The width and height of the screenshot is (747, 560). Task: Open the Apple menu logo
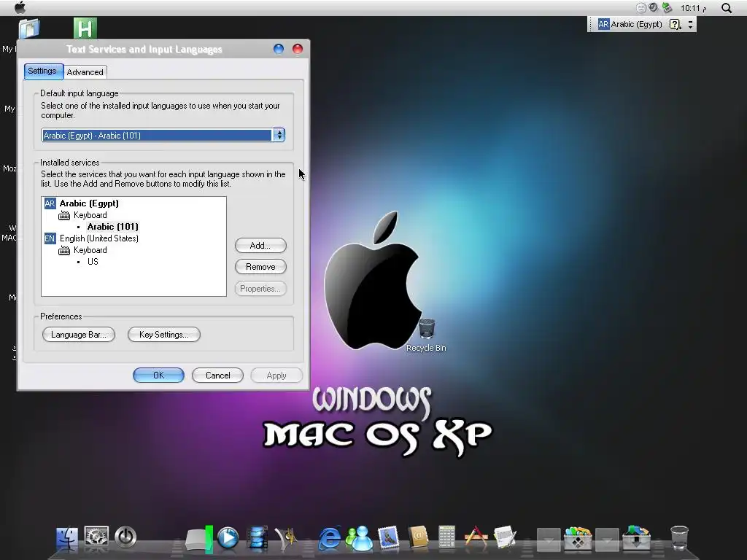20,7
